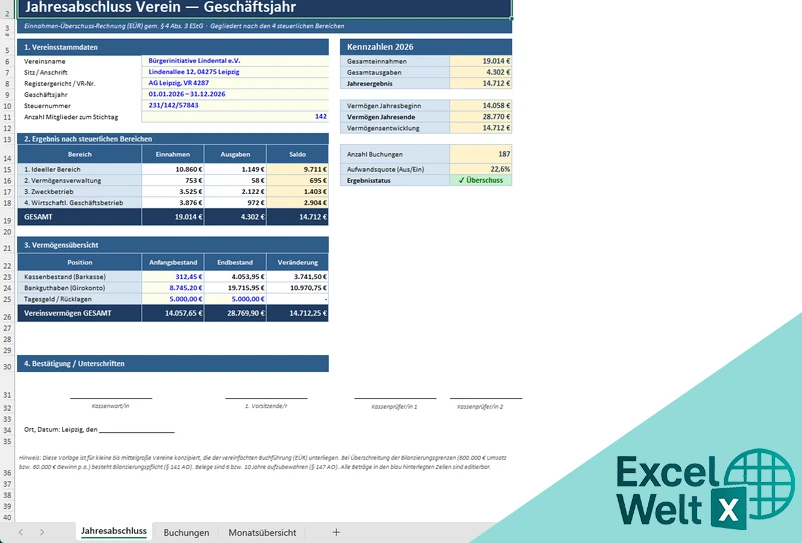Select the GESAMT Einnahmen cell '19.014 €' in table
This screenshot has width=802, height=543.
tap(173, 217)
